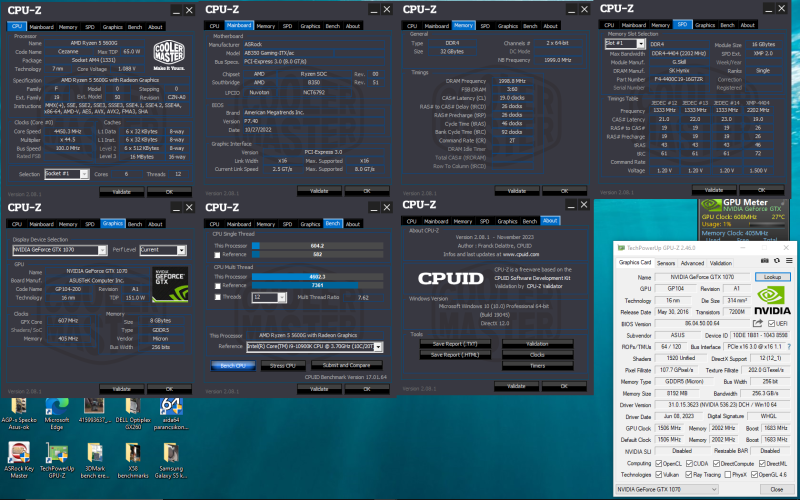The image size is (800, 500).
Task: Click GPU-Z refresh icon
Action: click(x=777, y=261)
